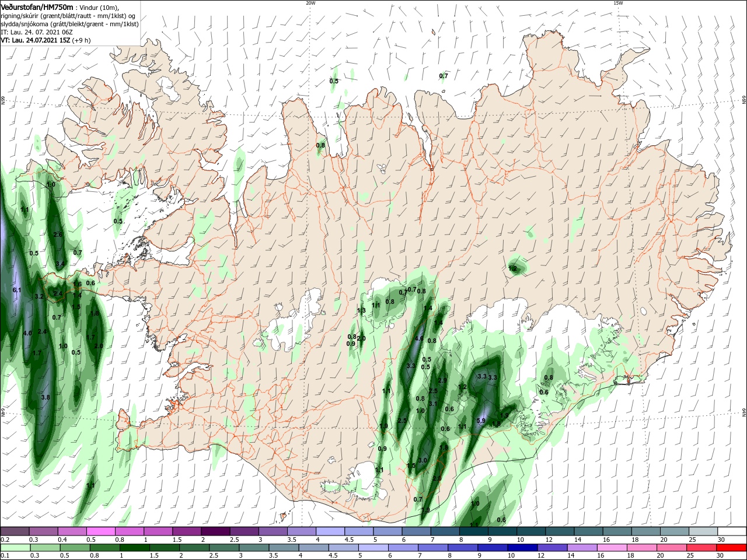Select the dusky purple 0.2 legend swatch
Screen dimensions: 747x560
coord(15,531)
